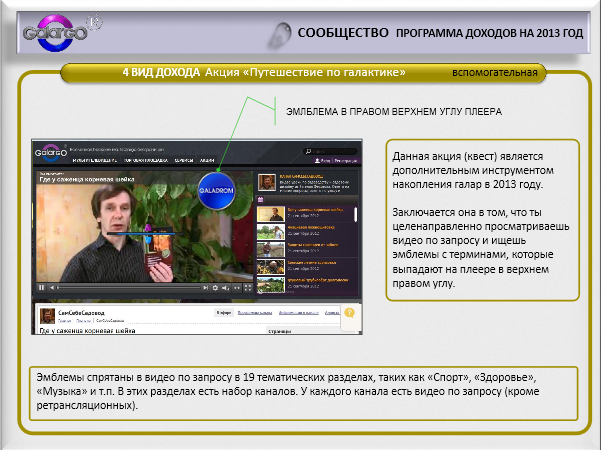Click the user login icon in header
Viewport: 601px width, 450px height.
click(x=317, y=161)
